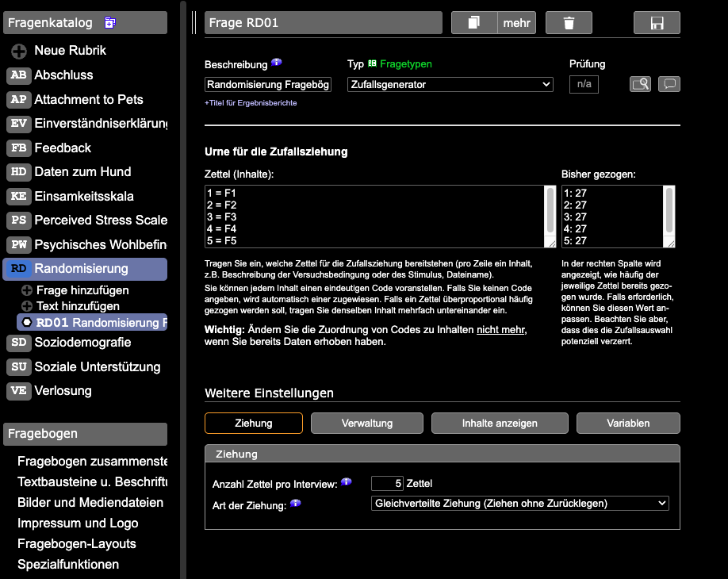Save the question using floppy disk icon

(x=657, y=23)
